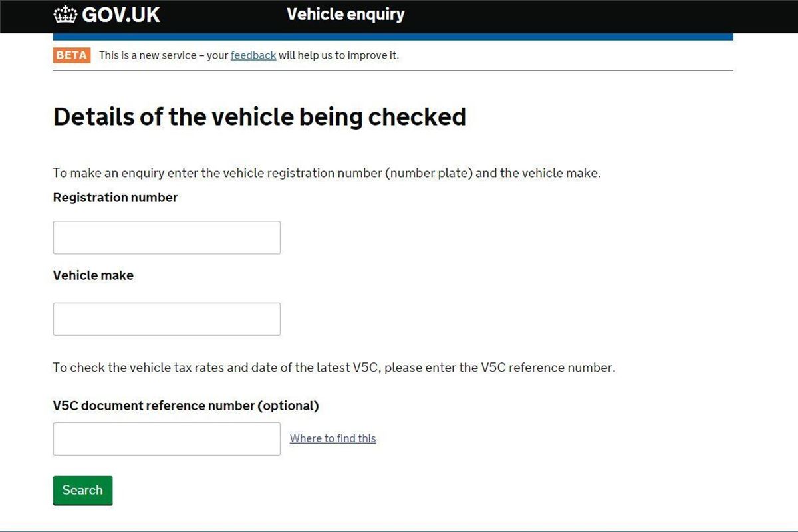The height and width of the screenshot is (532, 798).
Task: Open the 'Where to find this' link
Action: (x=332, y=438)
